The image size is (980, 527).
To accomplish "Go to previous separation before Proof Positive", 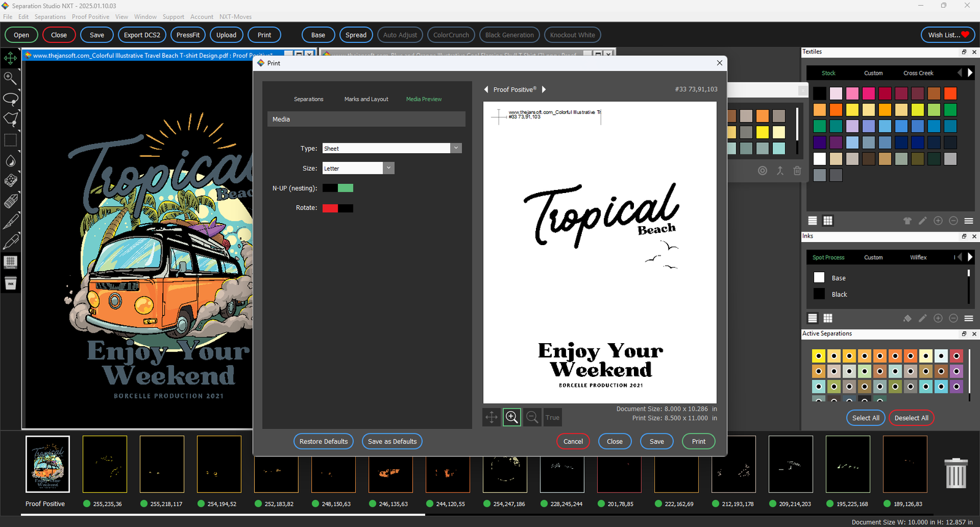I will click(x=486, y=89).
